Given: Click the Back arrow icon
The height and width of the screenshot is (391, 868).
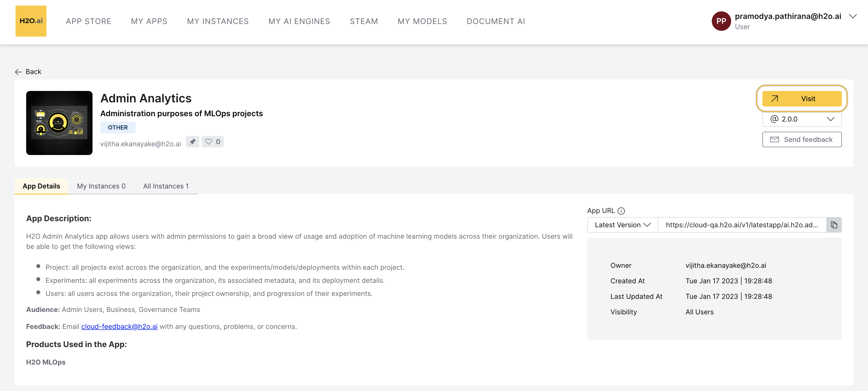Looking at the screenshot, I should [18, 72].
